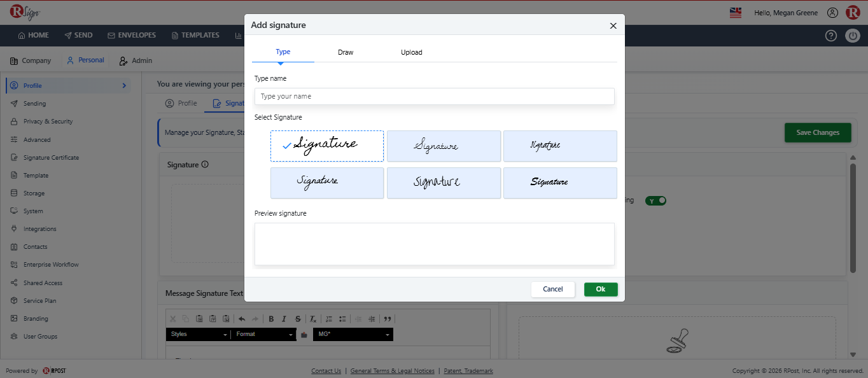Image resolution: width=868 pixels, height=378 pixels.
Task: Click the Strikethrough icon in editor toolbar
Action: (298, 319)
